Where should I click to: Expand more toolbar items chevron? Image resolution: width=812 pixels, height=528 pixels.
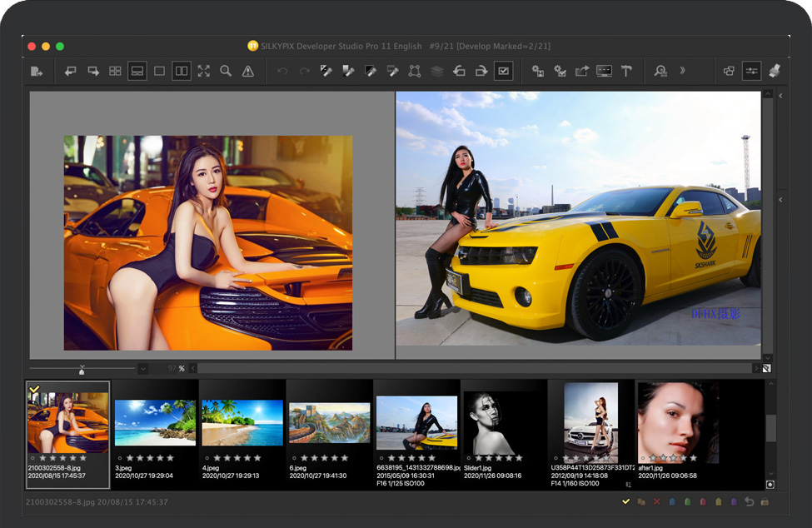tap(683, 72)
